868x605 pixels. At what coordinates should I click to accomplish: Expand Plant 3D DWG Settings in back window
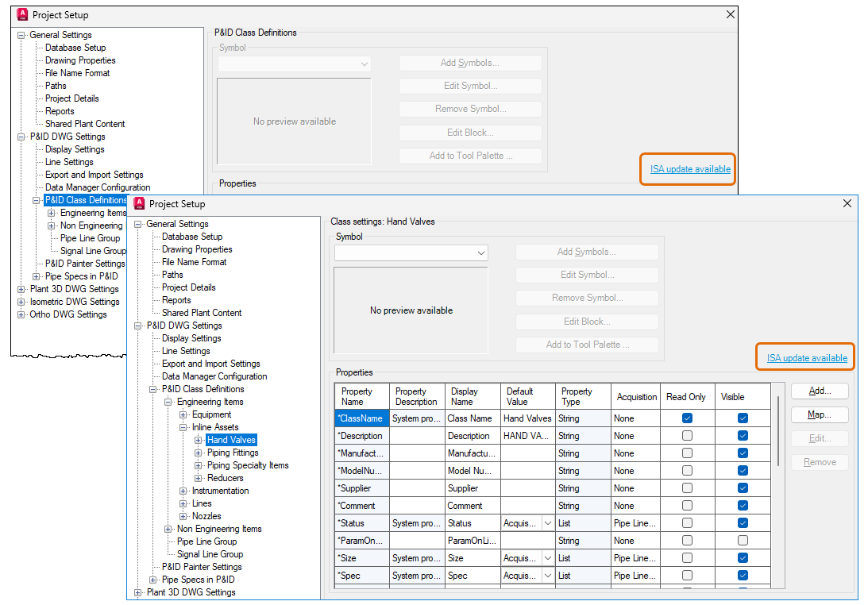(x=21, y=289)
